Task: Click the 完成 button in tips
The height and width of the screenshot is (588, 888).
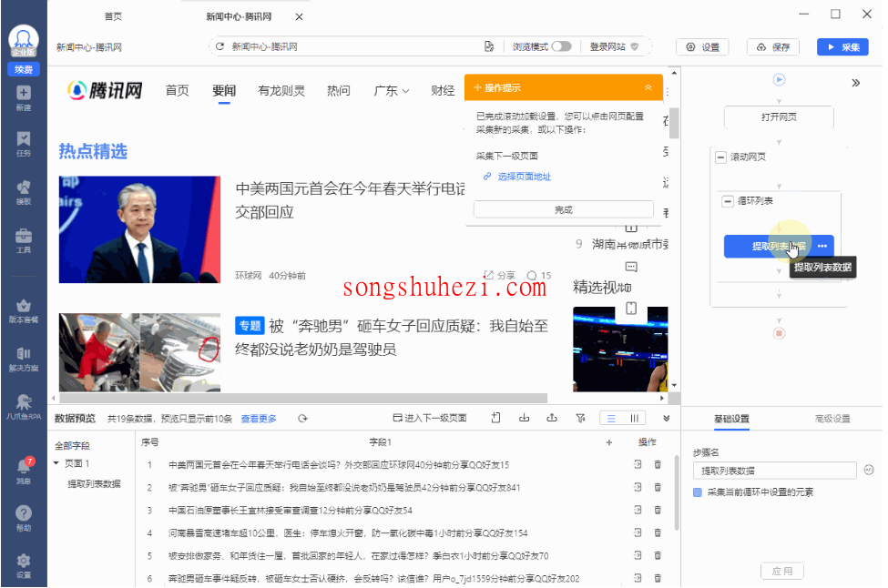Action: (x=564, y=209)
